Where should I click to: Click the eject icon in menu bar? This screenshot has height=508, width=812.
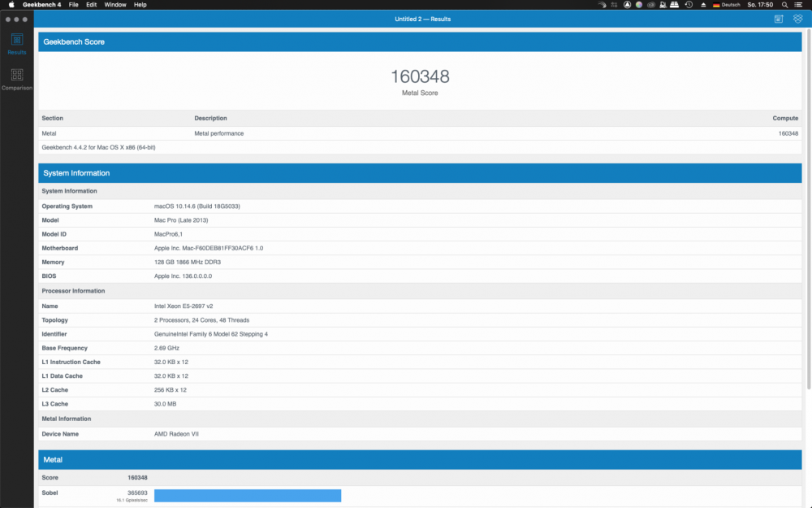pyautogui.click(x=703, y=5)
